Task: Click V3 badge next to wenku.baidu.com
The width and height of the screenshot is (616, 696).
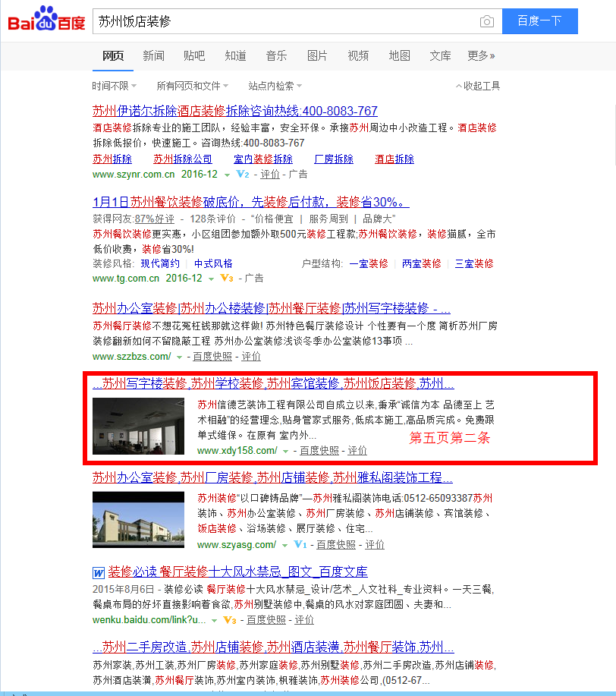Action: [229, 619]
